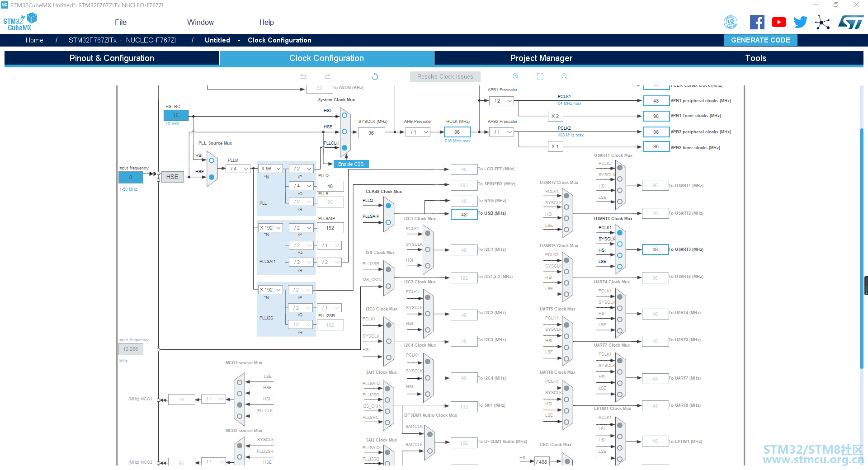Click the HSE input frequency field
The height and width of the screenshot is (470, 868).
coord(131,177)
